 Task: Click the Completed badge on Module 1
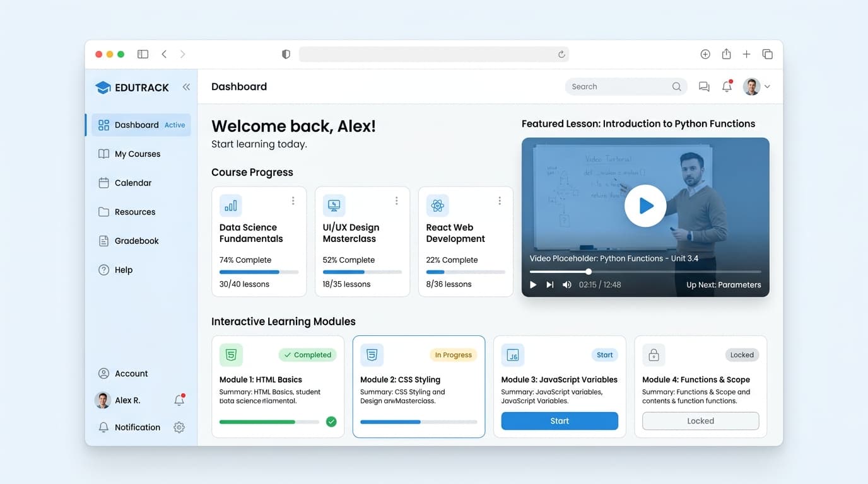click(x=308, y=355)
